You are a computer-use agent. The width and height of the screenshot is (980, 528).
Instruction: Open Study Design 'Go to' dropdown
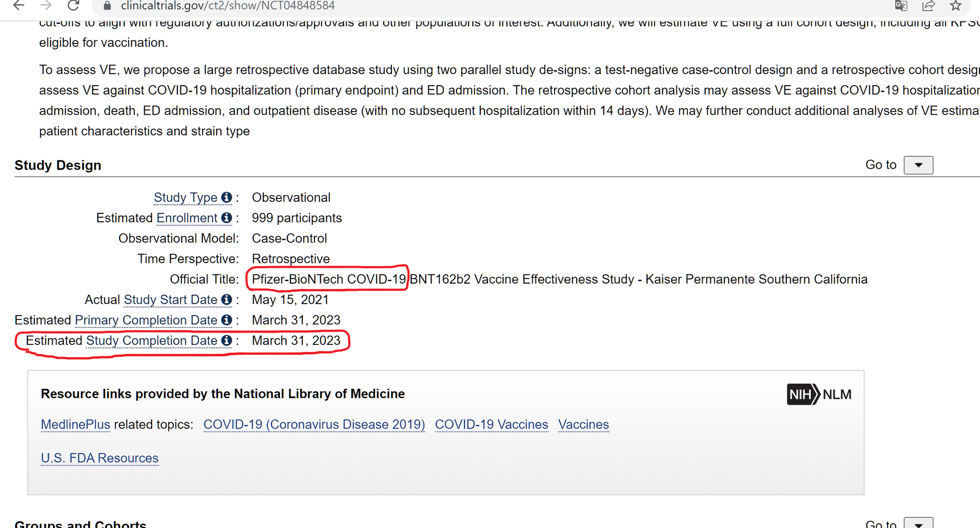(x=918, y=165)
